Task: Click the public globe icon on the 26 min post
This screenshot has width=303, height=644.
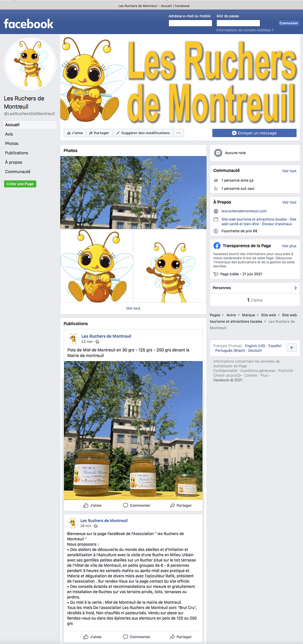Action: [96, 526]
